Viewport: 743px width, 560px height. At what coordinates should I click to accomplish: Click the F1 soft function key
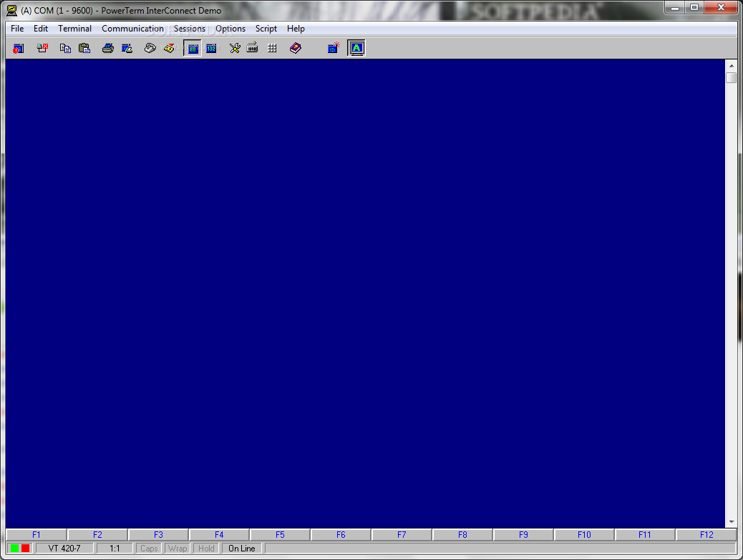tap(37, 535)
